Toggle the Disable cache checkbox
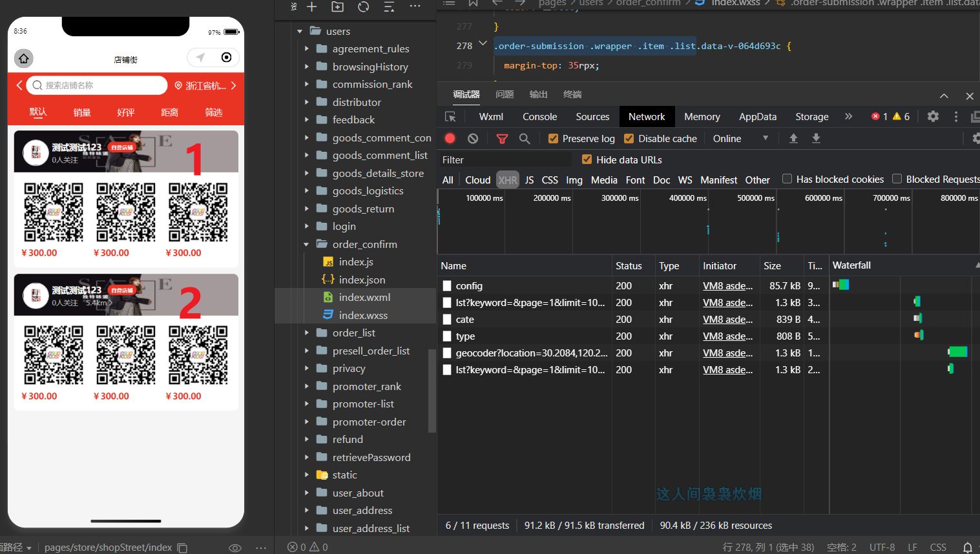 coord(629,138)
